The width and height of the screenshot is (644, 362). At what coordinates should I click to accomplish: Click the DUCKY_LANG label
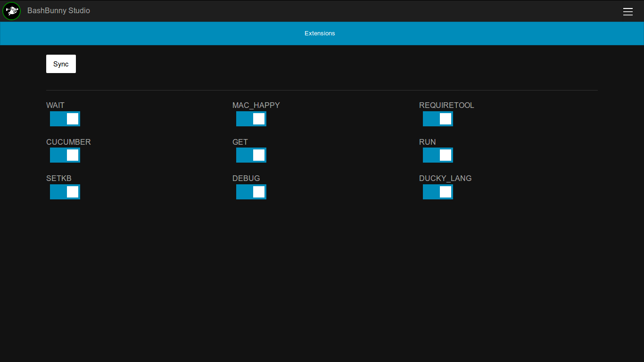click(445, 178)
